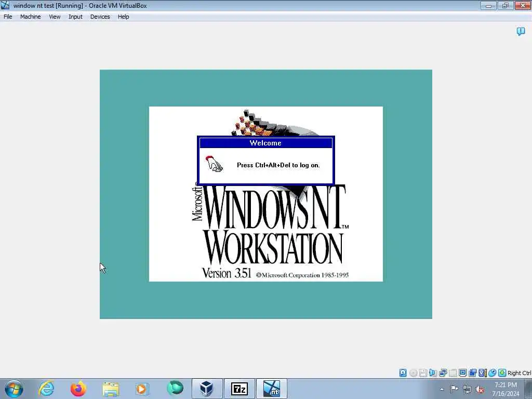Switch to the nt VM taskbar button
This screenshot has height=399, width=532.
271,389
